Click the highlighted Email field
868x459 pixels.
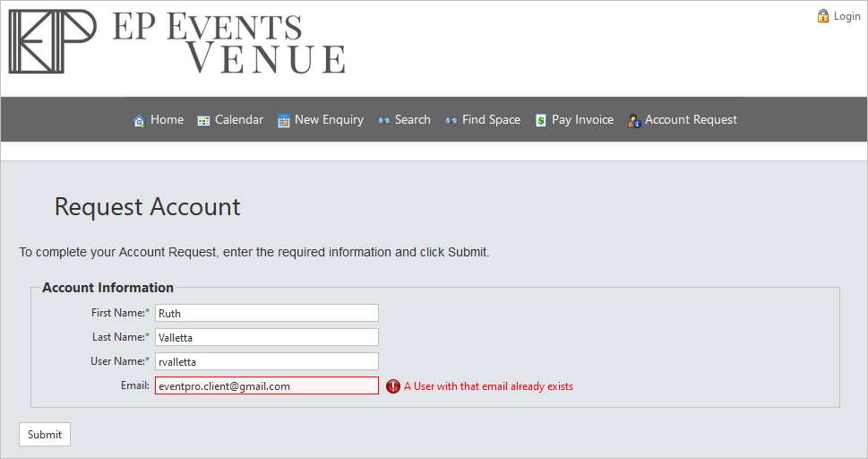267,385
